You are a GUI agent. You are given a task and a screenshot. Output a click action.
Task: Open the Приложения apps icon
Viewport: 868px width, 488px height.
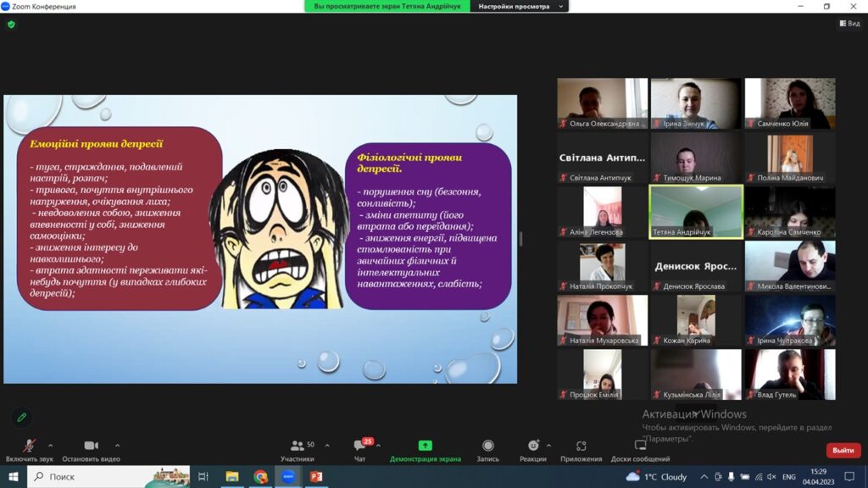[x=581, y=446]
